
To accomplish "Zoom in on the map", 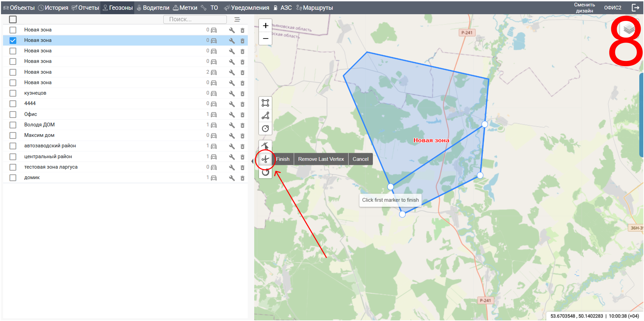I will tap(266, 26).
